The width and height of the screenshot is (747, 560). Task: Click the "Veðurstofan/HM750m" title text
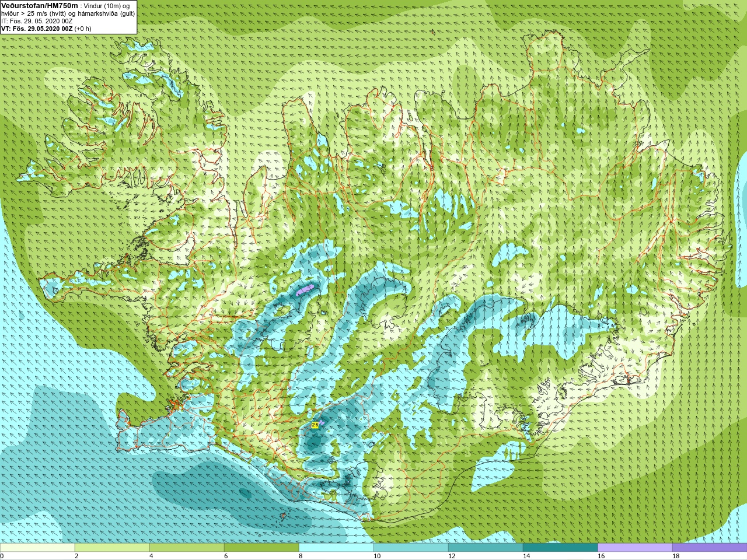pos(39,5)
